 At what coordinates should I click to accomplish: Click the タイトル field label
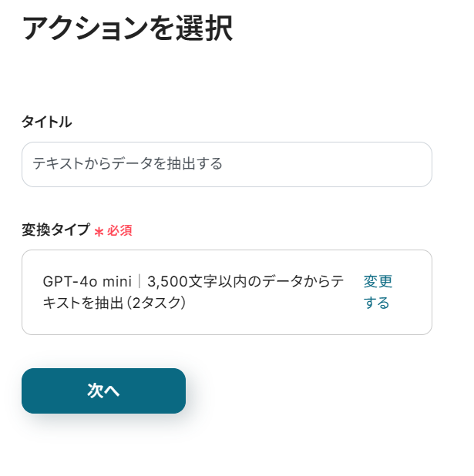click(x=46, y=122)
